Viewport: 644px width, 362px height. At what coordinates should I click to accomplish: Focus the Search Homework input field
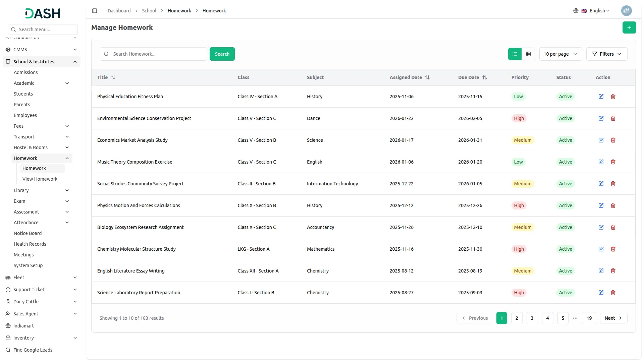click(158, 54)
